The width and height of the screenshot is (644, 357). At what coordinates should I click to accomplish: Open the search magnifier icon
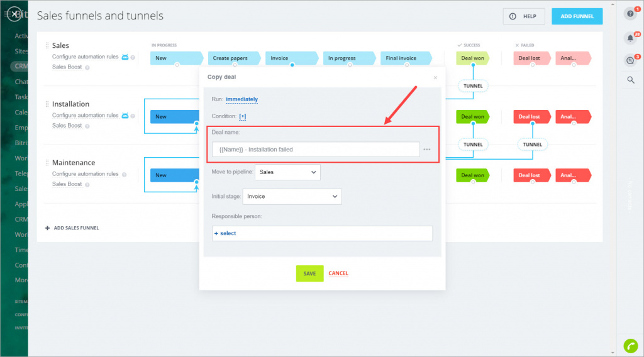coord(630,80)
